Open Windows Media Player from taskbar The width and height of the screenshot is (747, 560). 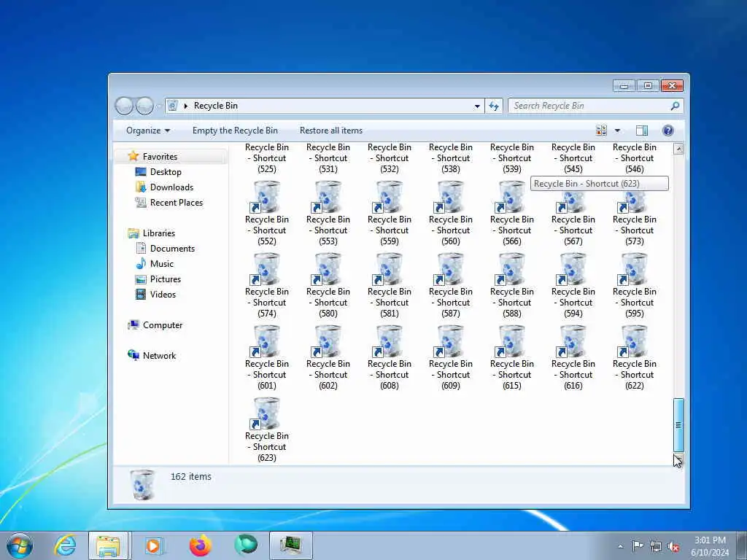pos(153,545)
